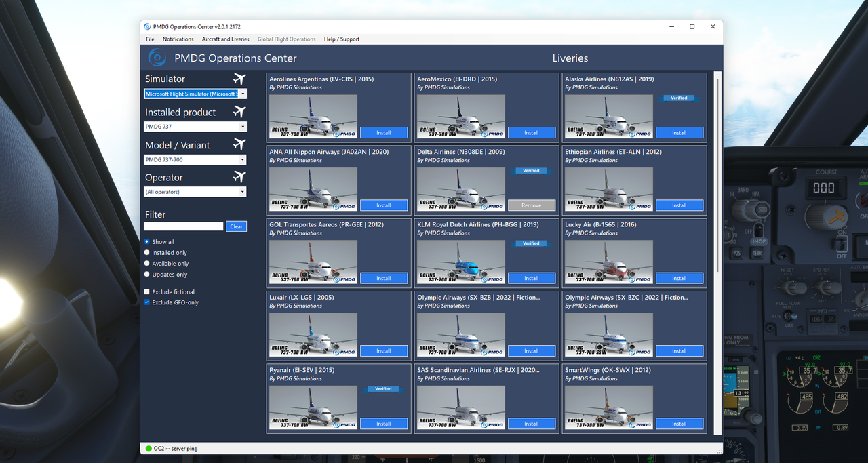This screenshot has height=463, width=868.
Task: Select the Updates only filter option
Action: (x=147, y=275)
